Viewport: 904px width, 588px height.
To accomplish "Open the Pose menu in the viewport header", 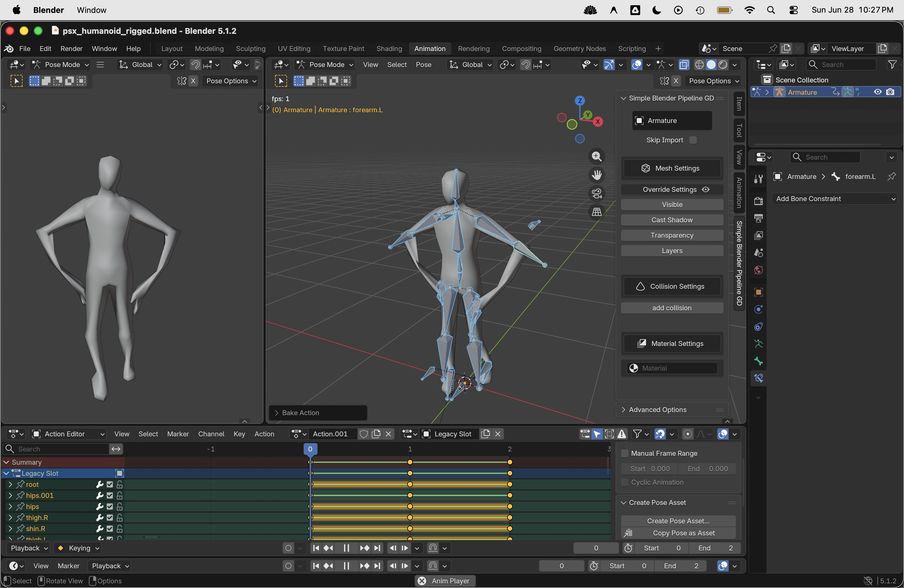I will [x=423, y=65].
